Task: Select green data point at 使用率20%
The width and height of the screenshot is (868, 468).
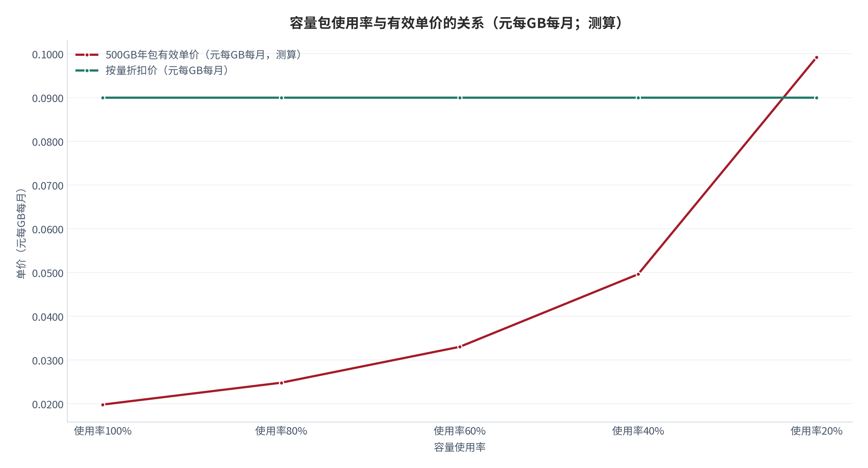Action: click(x=817, y=98)
